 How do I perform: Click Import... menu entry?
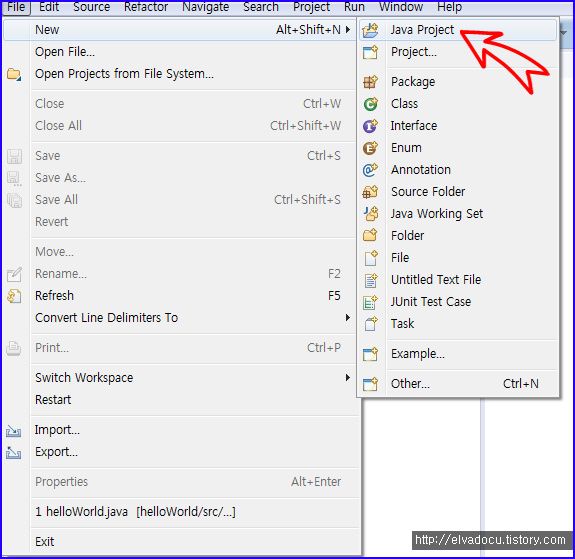(x=180, y=430)
